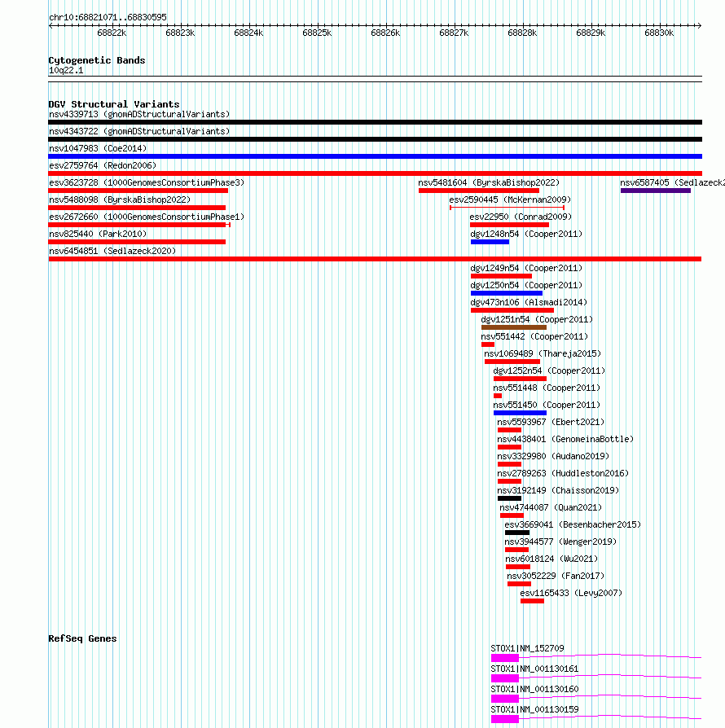Click the dgv1251n54 (Cooper2011) label
This screenshot has height=728, width=725.
tap(537, 320)
